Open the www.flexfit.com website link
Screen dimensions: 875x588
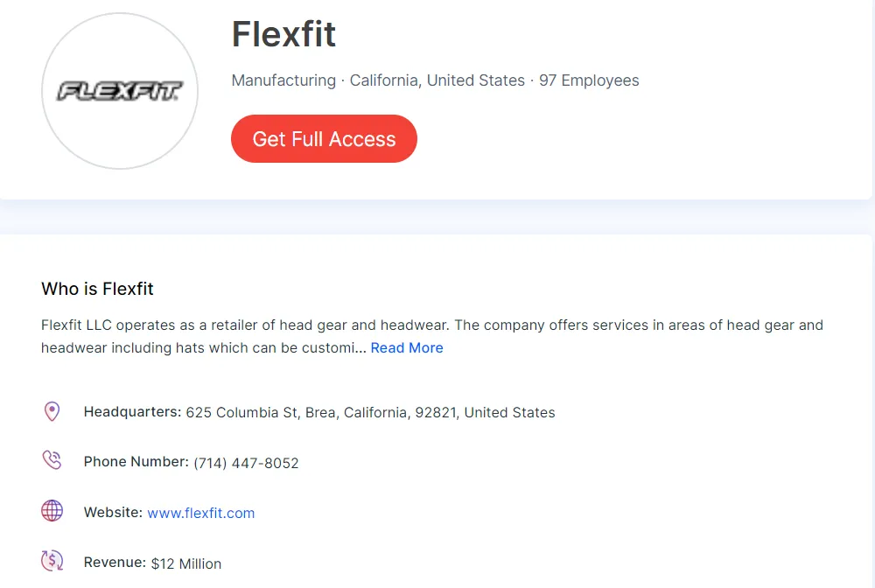201,513
